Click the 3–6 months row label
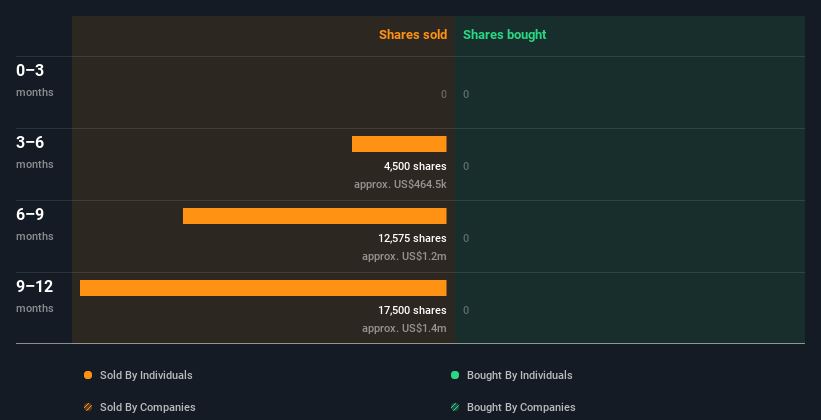This screenshot has width=821, height=420. pyautogui.click(x=35, y=152)
